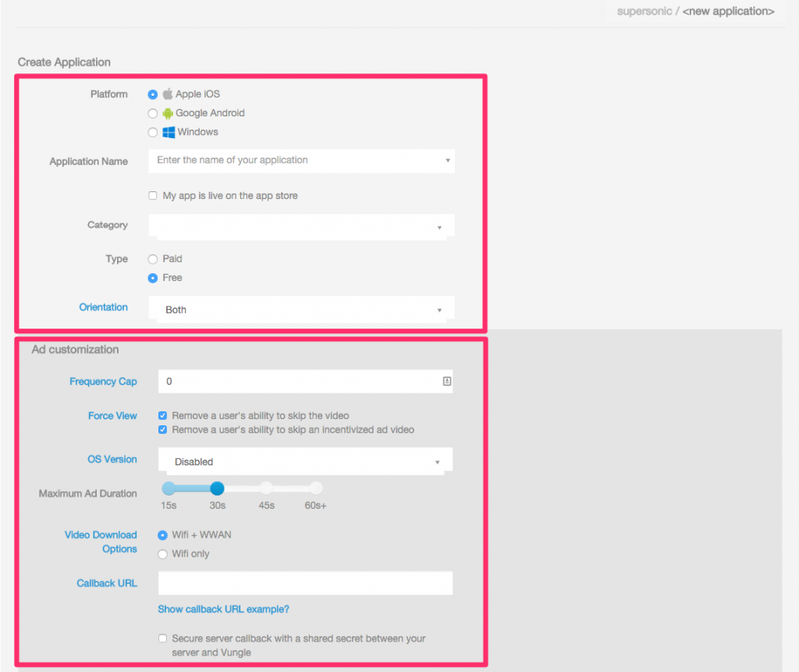Click the Android robot icon beside Google Android

tap(167, 112)
